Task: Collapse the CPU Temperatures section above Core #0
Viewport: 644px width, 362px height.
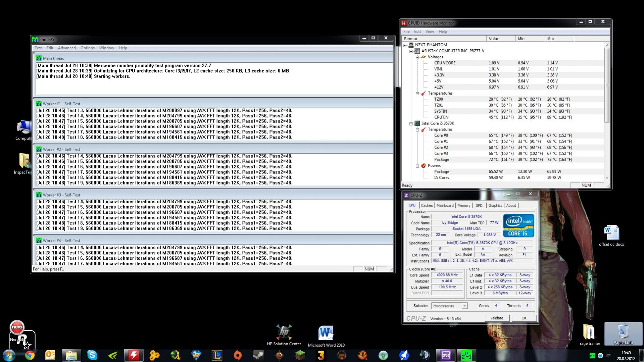Action: coord(417,130)
